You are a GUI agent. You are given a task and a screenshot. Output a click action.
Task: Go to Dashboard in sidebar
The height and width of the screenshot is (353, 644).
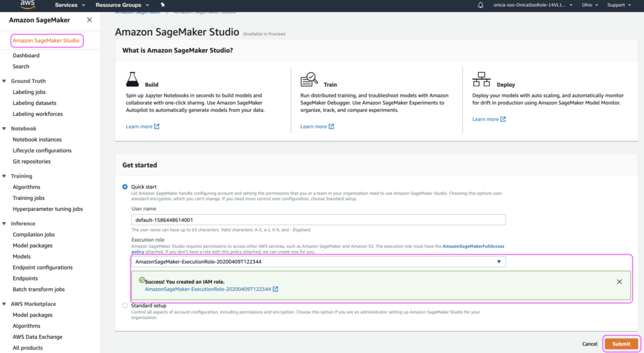pos(26,55)
